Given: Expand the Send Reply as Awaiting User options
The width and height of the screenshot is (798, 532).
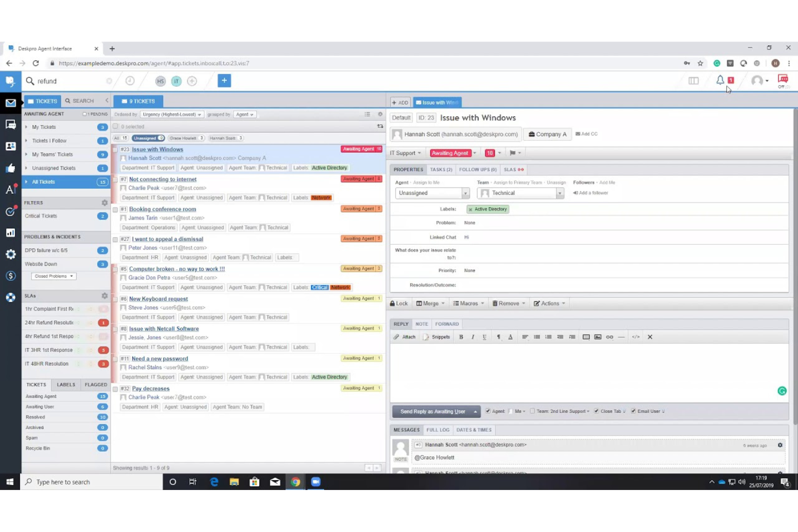Looking at the screenshot, I should click(474, 411).
